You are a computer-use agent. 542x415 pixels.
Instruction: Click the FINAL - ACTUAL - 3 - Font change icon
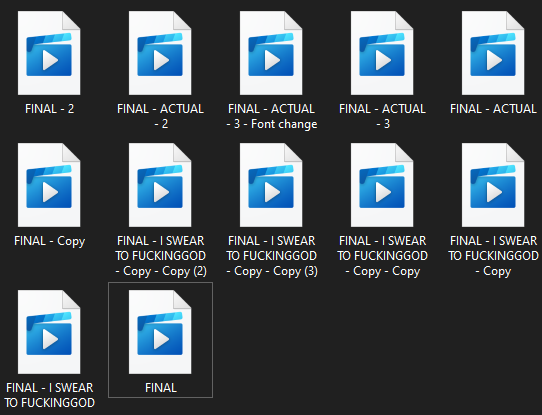point(271,53)
